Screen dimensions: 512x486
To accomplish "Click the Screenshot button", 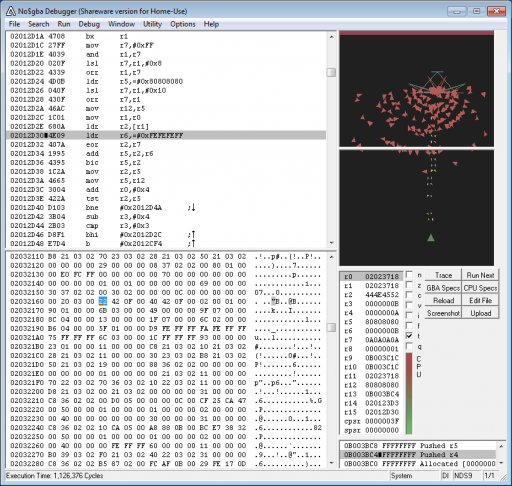I will [x=443, y=313].
